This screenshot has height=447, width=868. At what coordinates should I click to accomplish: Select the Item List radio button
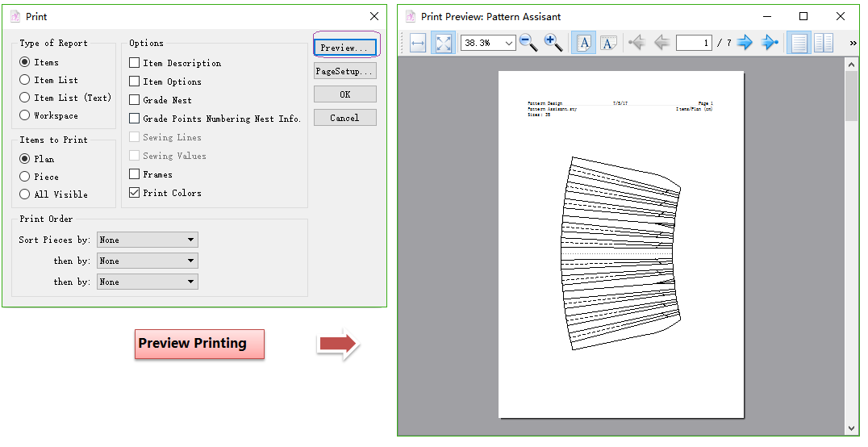click(25, 80)
